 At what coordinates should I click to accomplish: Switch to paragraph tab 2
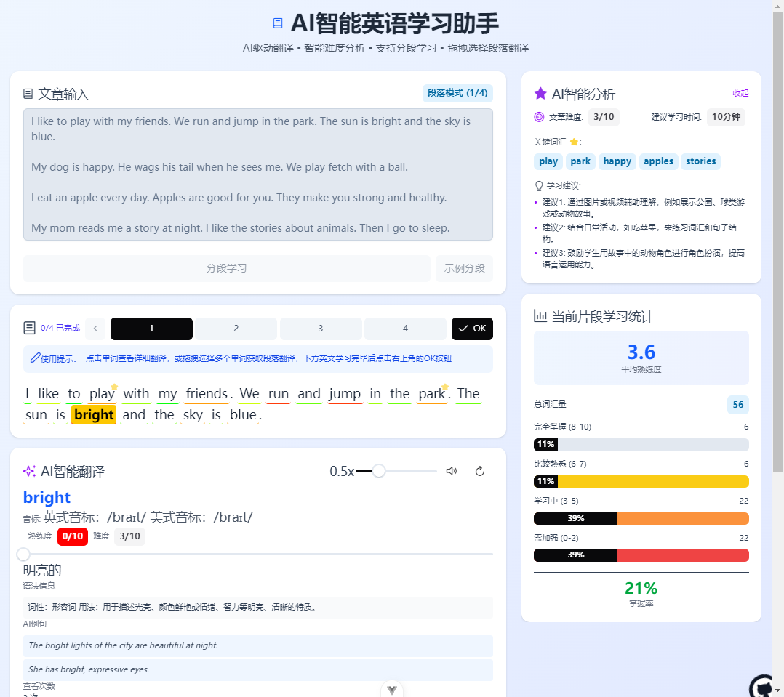pyautogui.click(x=236, y=329)
